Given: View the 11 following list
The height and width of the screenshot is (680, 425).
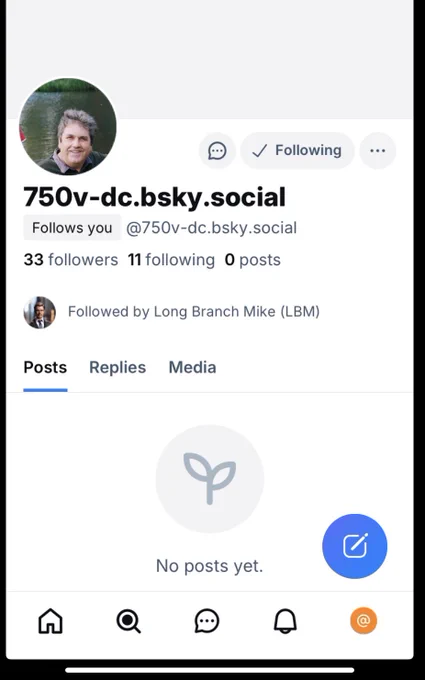Looking at the screenshot, I should tap(171, 260).
